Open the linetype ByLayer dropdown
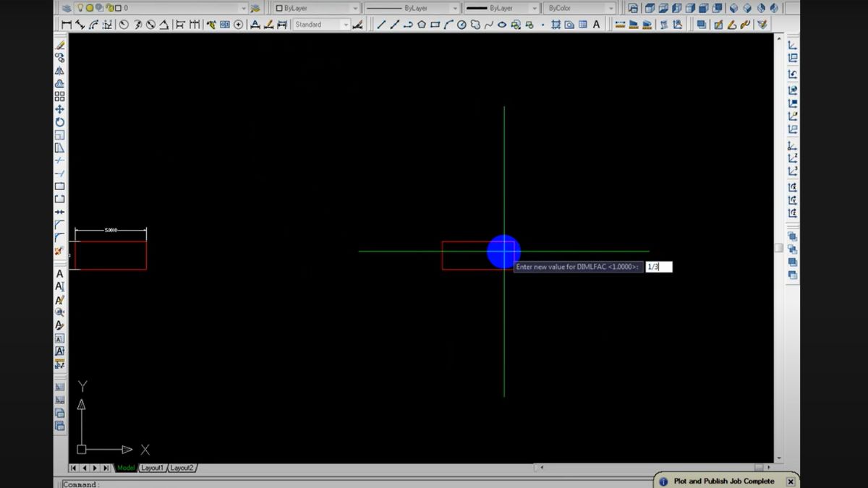Image resolution: width=868 pixels, height=488 pixels. click(411, 8)
